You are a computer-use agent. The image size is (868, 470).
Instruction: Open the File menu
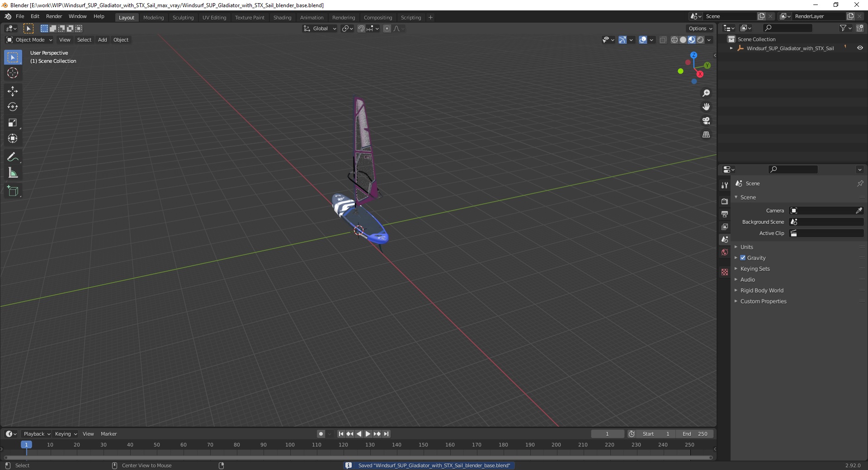pyautogui.click(x=20, y=16)
